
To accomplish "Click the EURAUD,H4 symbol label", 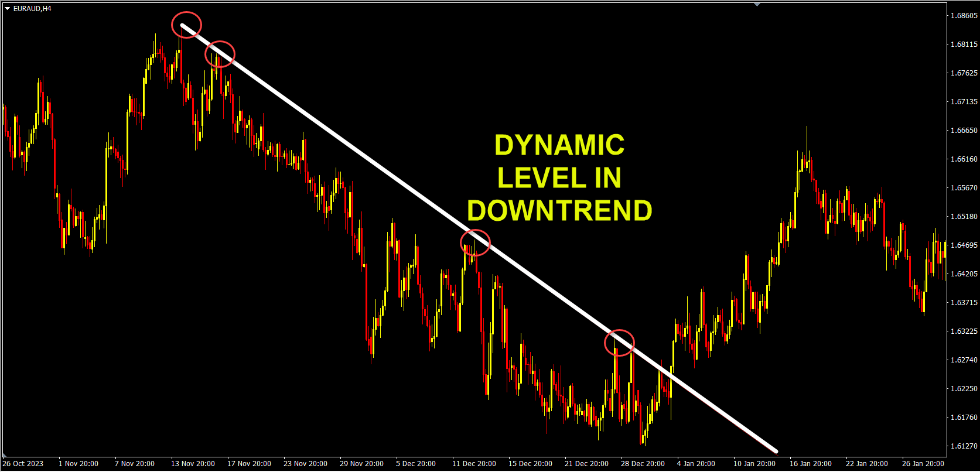I will click(x=32, y=9).
